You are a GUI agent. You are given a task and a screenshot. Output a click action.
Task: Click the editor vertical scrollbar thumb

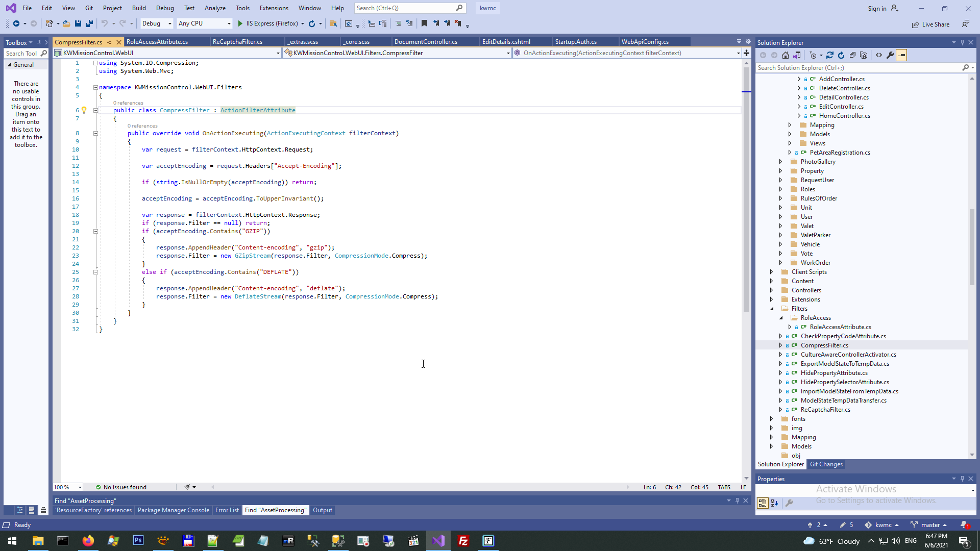pyautogui.click(x=746, y=189)
